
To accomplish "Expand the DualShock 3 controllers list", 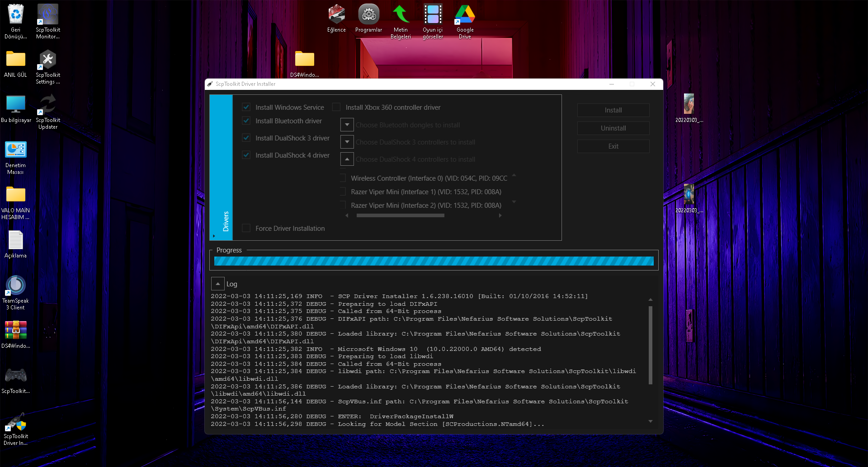I will (347, 142).
